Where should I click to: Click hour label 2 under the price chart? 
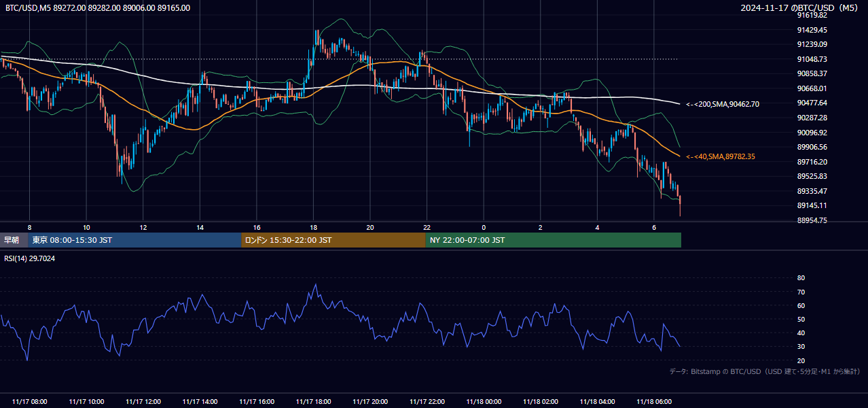coord(541,227)
